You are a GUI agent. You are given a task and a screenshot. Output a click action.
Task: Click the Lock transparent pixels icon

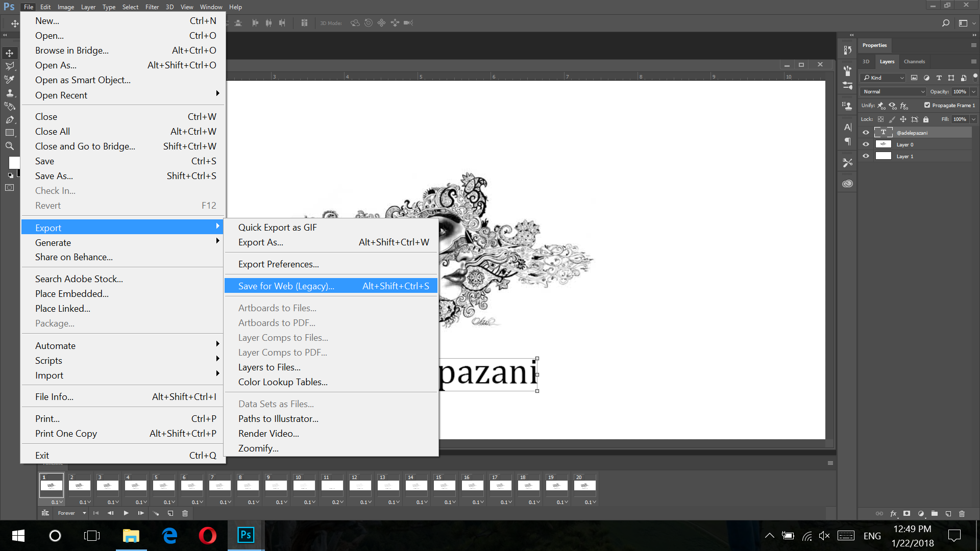[881, 119]
